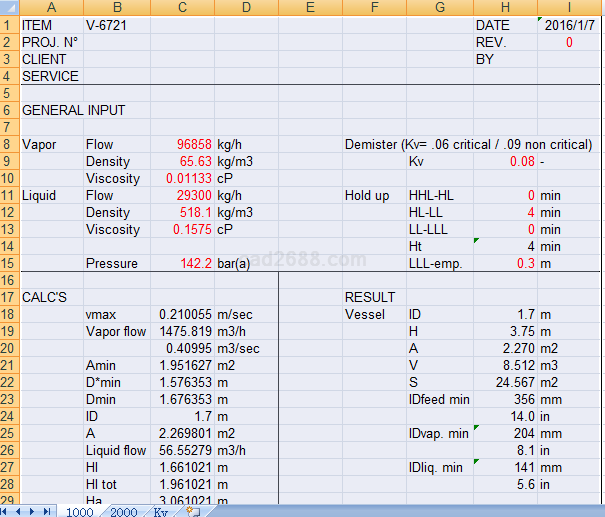Select the vessel ID result 1.7 cell
This screenshot has height=517, width=605.
504,315
